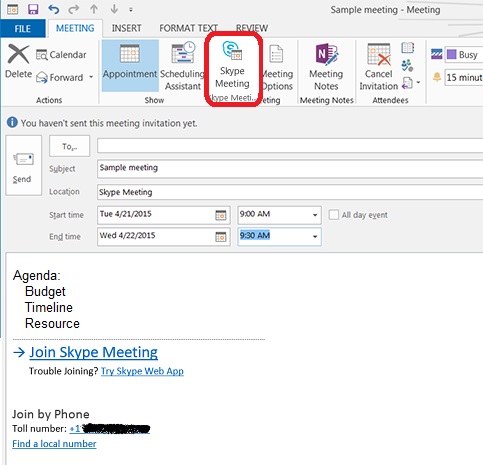Click the Save icon in quick access toolbar

[33, 9]
